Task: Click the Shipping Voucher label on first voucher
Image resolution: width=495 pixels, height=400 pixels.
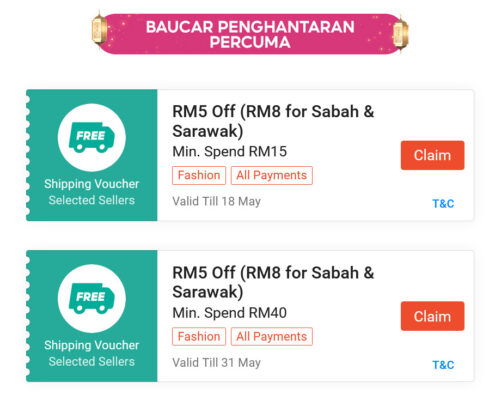Action: click(92, 184)
